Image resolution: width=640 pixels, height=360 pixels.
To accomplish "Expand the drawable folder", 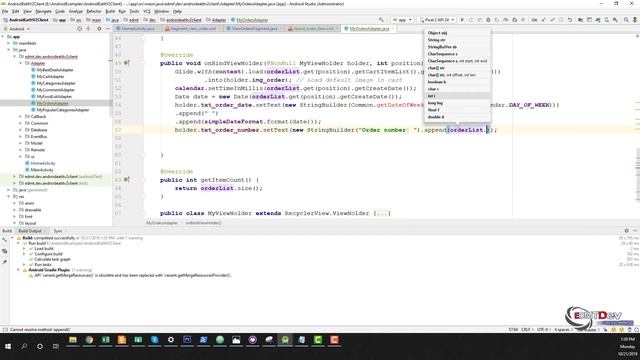I will [x=15, y=210].
